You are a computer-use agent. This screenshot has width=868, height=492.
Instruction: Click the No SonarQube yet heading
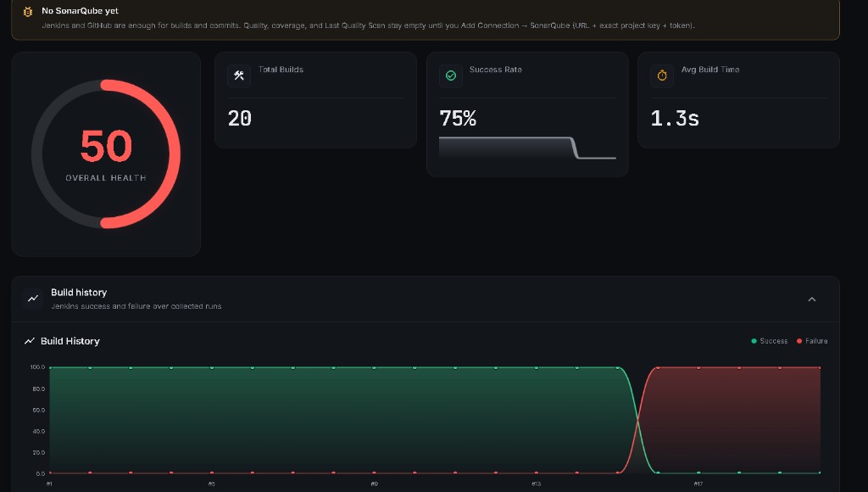81,10
